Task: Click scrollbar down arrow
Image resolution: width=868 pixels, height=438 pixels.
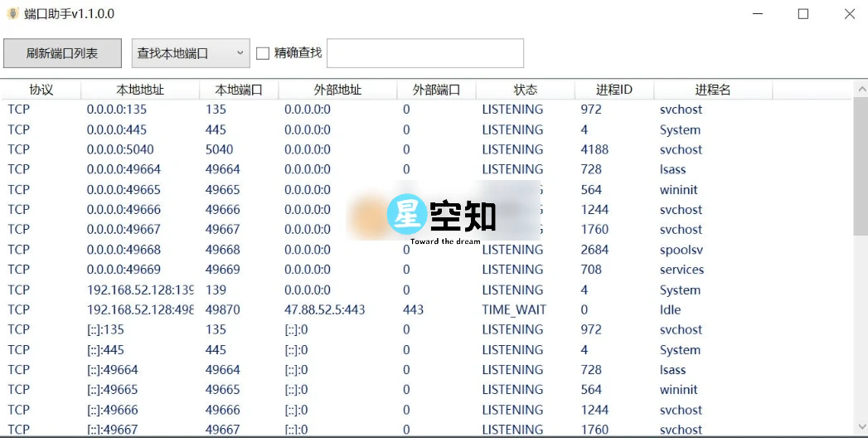Action: [x=861, y=426]
